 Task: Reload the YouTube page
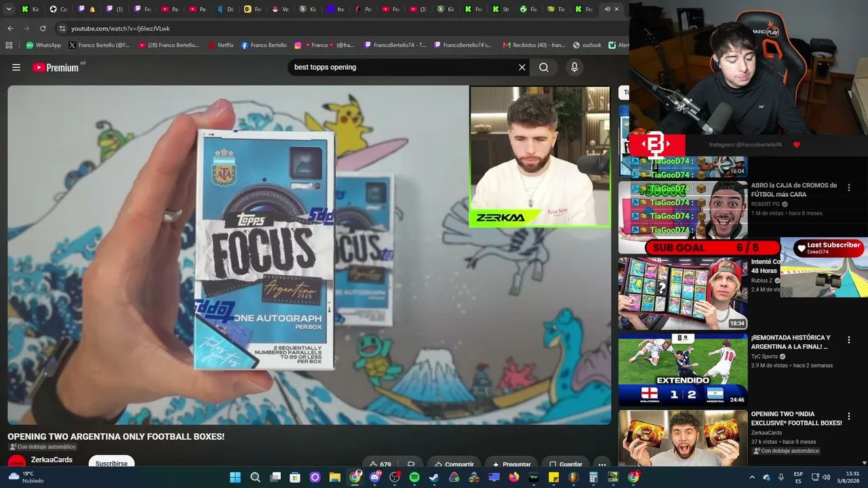pos(43,28)
